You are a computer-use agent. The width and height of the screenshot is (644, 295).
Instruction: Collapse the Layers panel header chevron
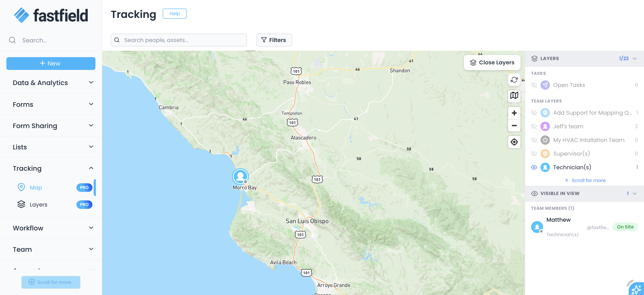click(x=634, y=59)
